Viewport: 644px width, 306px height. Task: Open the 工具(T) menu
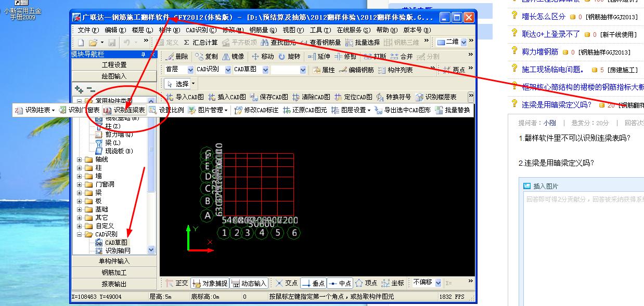(x=320, y=30)
